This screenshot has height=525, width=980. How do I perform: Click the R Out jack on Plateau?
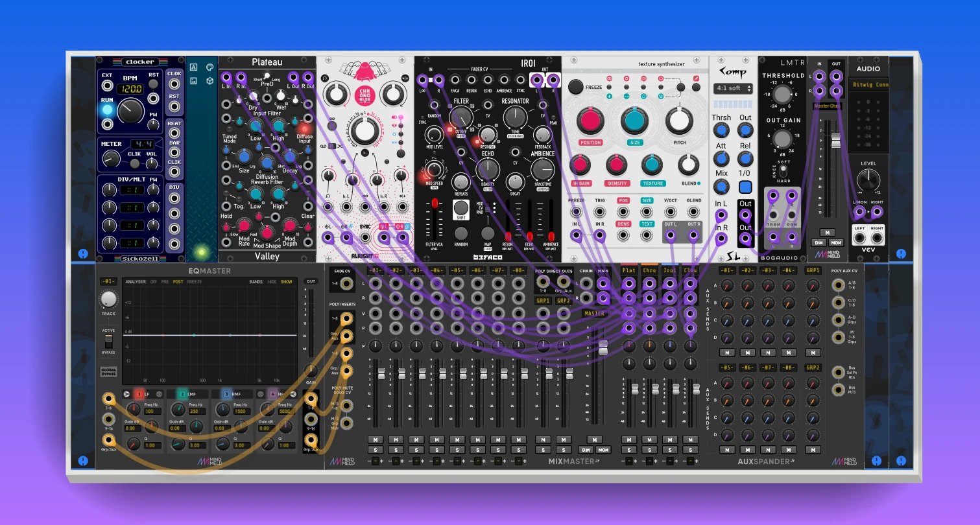(309, 77)
